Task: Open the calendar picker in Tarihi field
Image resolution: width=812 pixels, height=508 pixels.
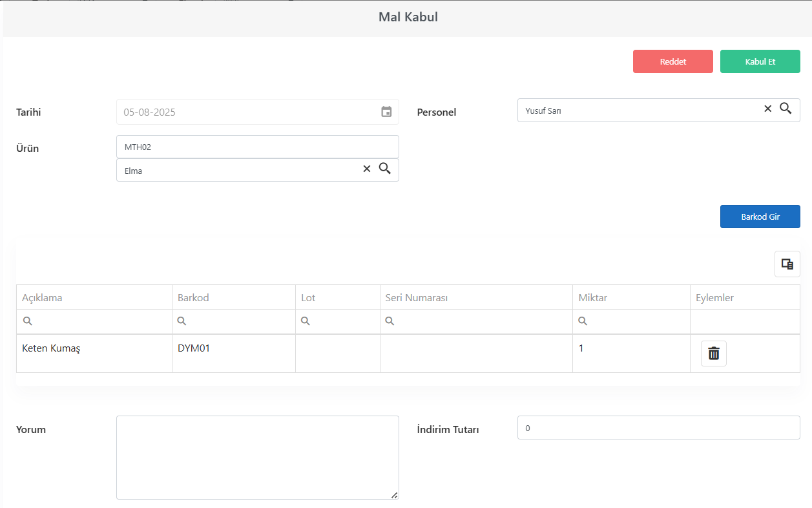Action: coord(386,112)
